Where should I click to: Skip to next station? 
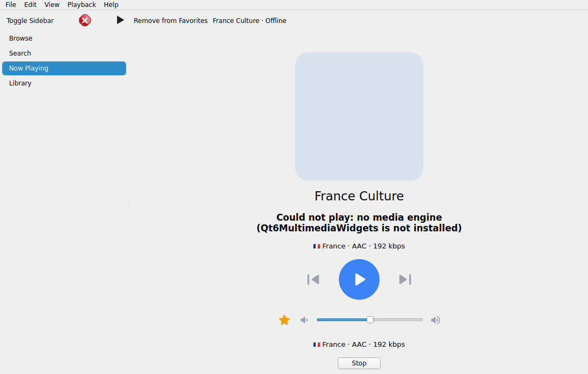click(405, 279)
